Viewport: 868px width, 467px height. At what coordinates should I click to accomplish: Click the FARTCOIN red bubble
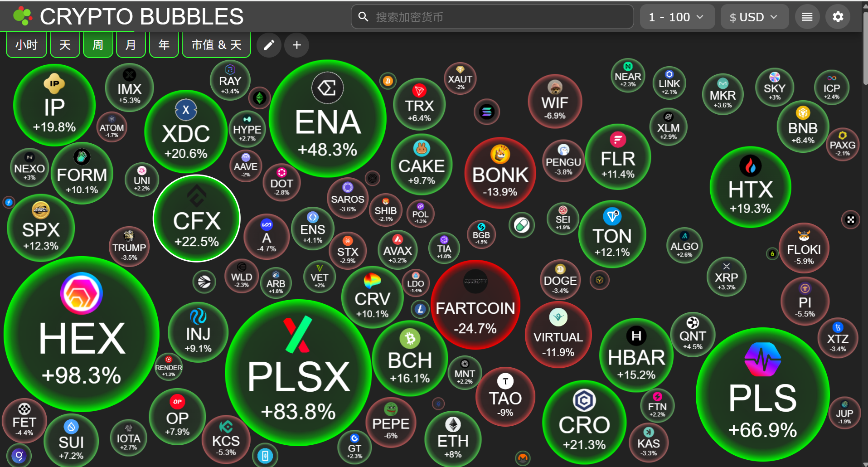(x=475, y=305)
